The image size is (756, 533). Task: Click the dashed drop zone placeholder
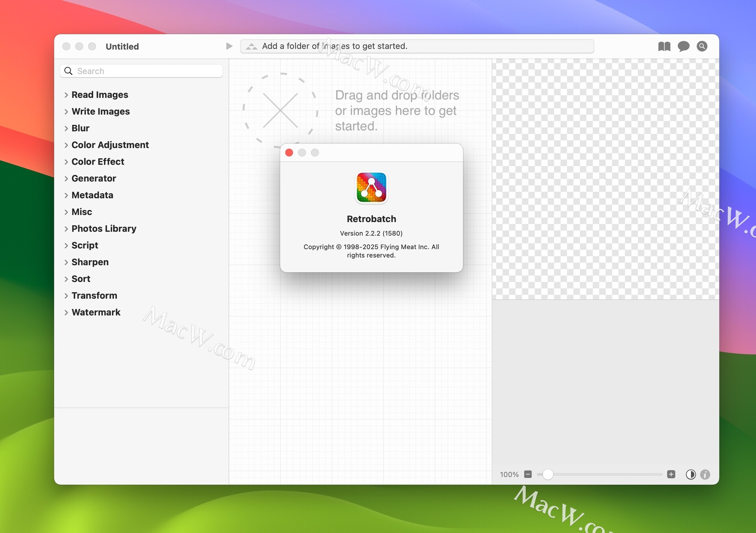click(x=280, y=110)
